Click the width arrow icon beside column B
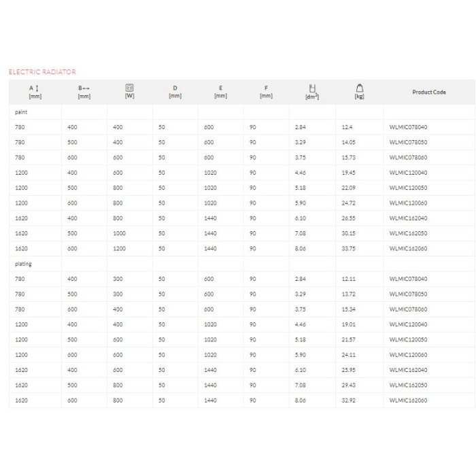 tap(86, 88)
